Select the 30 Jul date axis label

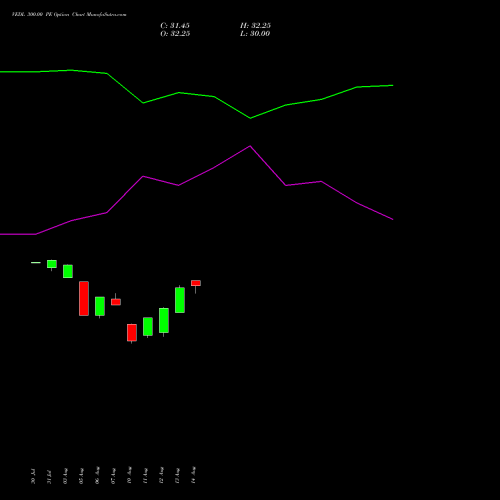pyautogui.click(x=33, y=476)
